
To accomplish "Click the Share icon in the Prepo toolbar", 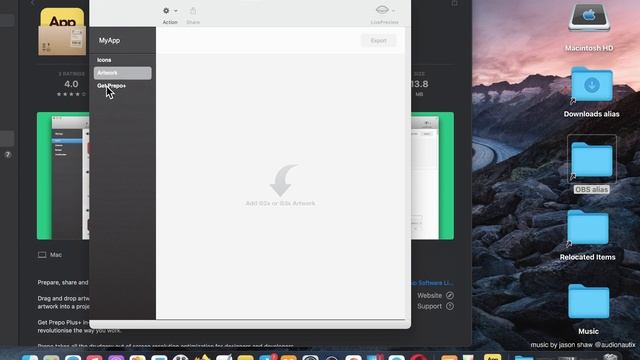I will [193, 11].
